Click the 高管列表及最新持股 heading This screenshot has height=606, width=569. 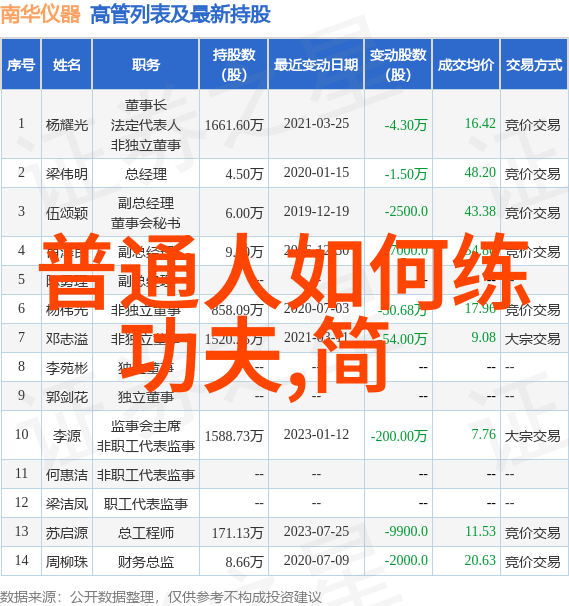[180, 15]
